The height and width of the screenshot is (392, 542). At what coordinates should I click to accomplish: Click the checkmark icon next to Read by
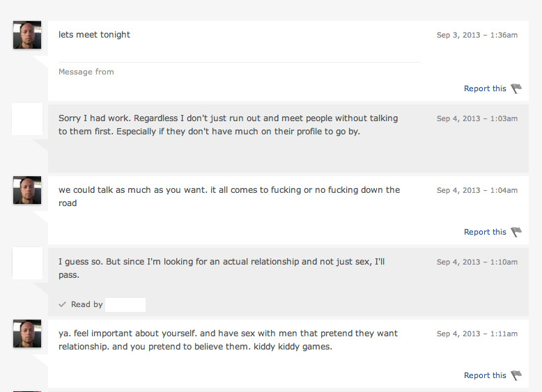(63, 304)
